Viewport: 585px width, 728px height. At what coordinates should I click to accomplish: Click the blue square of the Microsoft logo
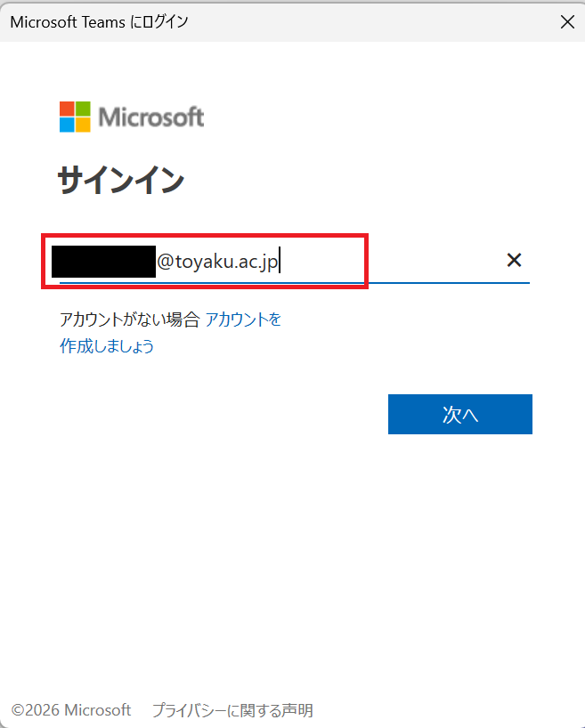tap(67, 125)
